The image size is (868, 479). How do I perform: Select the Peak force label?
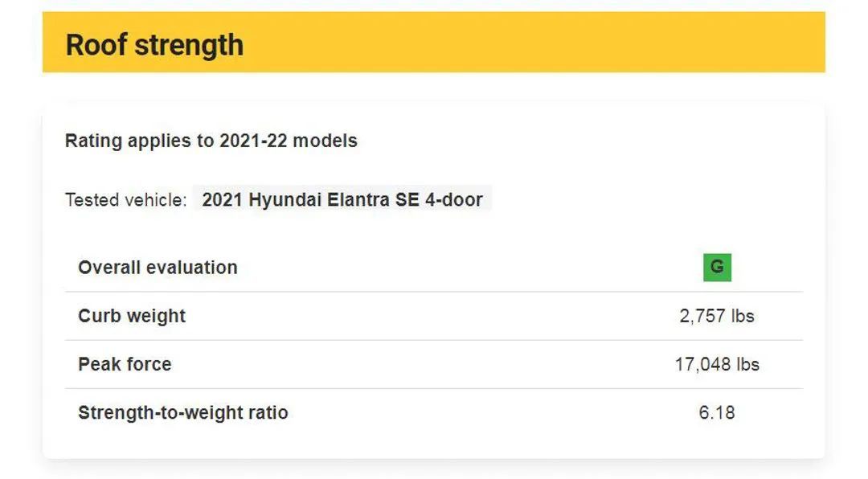click(125, 364)
